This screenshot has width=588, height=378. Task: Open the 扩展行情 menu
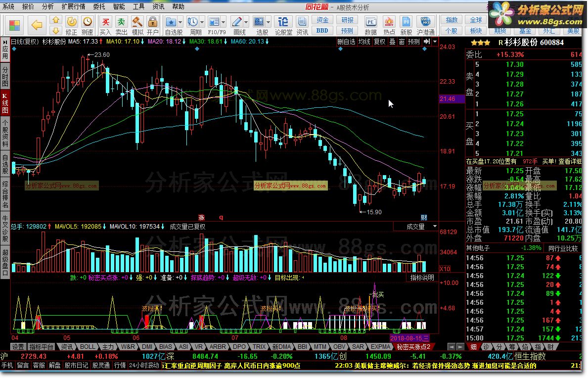[73, 6]
